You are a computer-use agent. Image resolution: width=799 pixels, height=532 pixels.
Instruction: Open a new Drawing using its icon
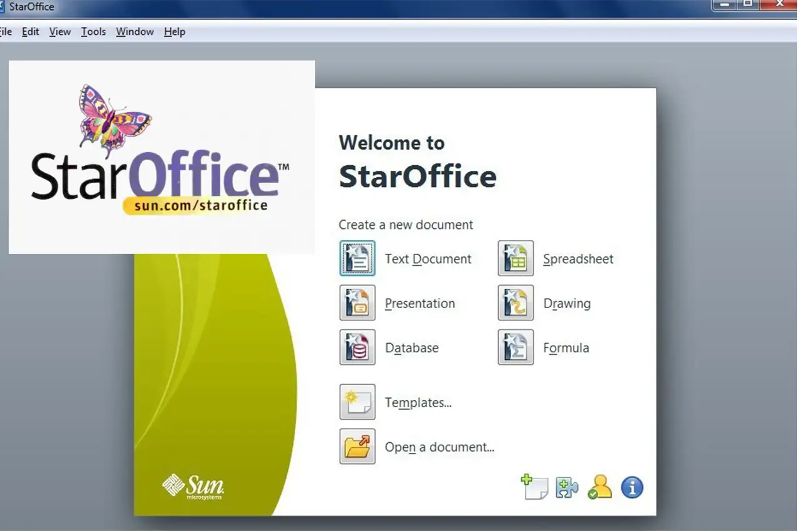coord(516,303)
